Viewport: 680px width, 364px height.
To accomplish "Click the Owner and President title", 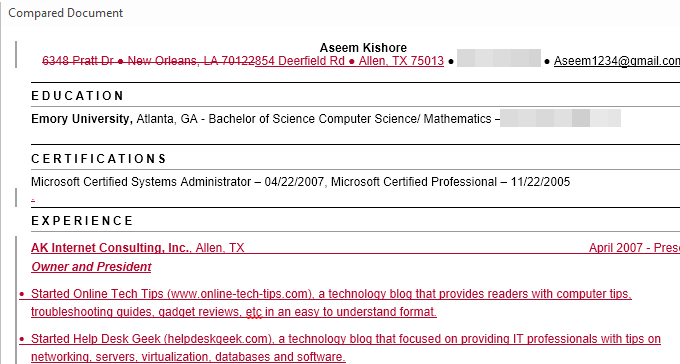I will pyautogui.click(x=91, y=267).
